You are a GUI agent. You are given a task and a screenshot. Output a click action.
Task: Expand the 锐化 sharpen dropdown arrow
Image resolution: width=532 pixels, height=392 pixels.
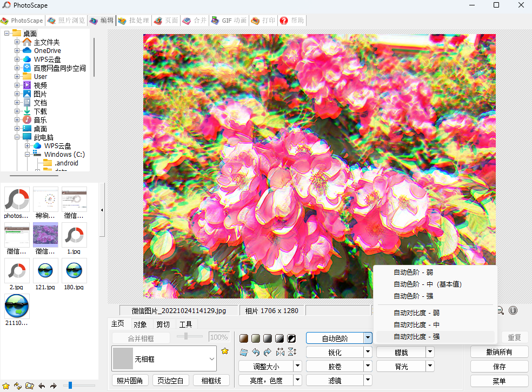point(367,351)
